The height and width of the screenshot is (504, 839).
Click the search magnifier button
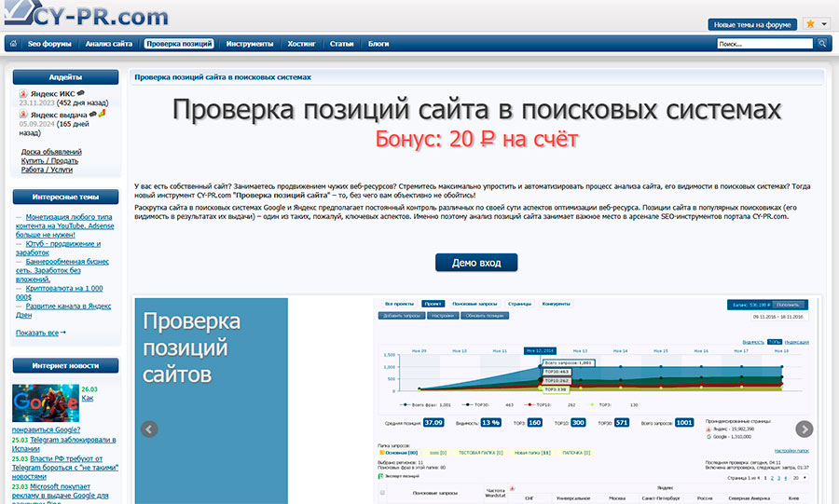(x=822, y=44)
